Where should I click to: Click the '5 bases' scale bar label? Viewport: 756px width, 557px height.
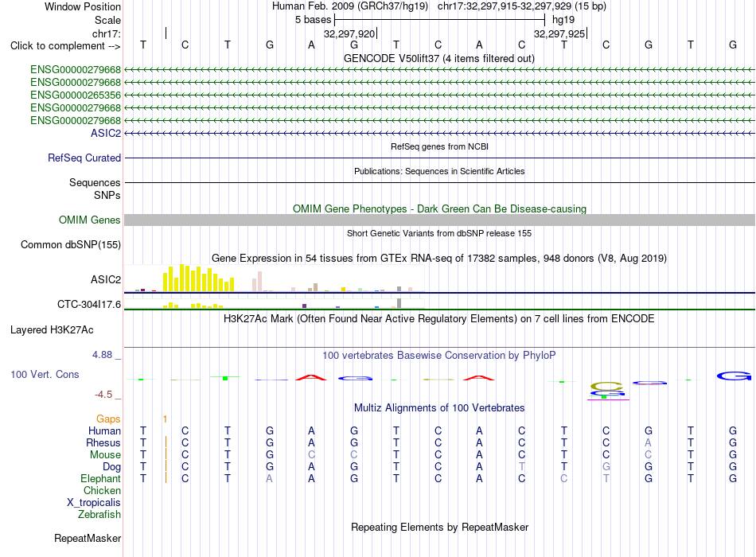(314, 20)
